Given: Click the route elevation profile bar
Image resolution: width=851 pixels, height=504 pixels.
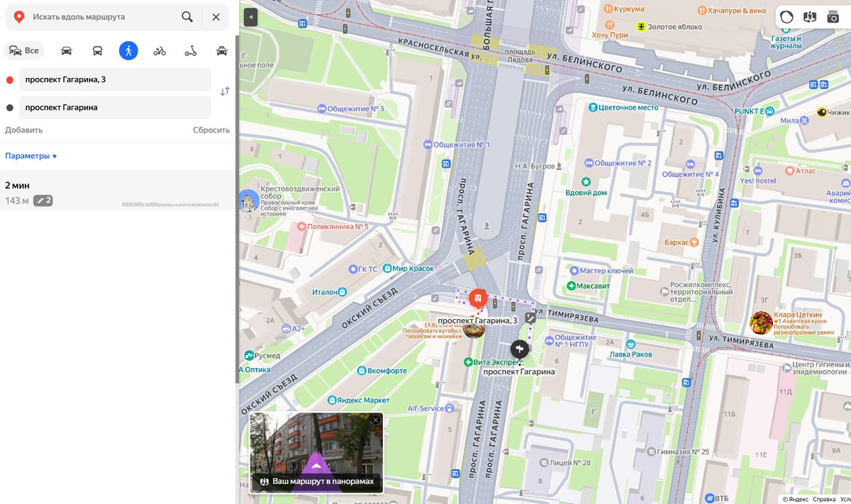Looking at the screenshot, I should (170, 204).
